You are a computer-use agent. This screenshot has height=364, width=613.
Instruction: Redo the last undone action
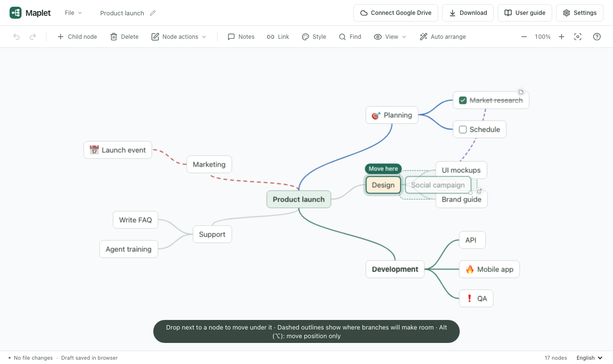coord(33,37)
